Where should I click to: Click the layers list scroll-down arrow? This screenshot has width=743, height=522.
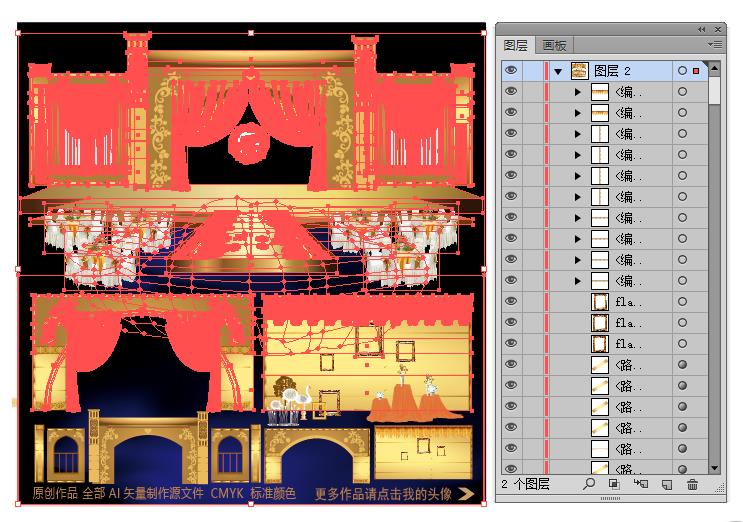point(714,468)
